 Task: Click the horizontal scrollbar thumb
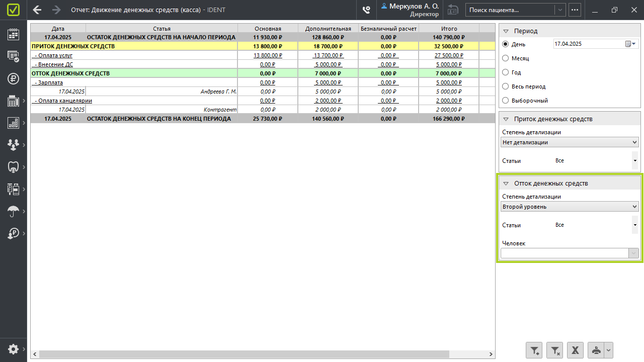[244, 354]
